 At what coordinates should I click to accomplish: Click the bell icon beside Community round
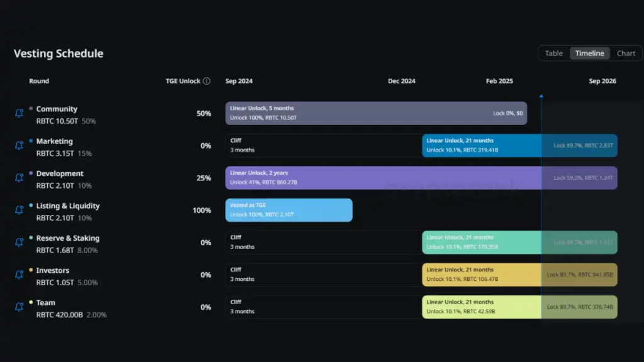(x=19, y=113)
